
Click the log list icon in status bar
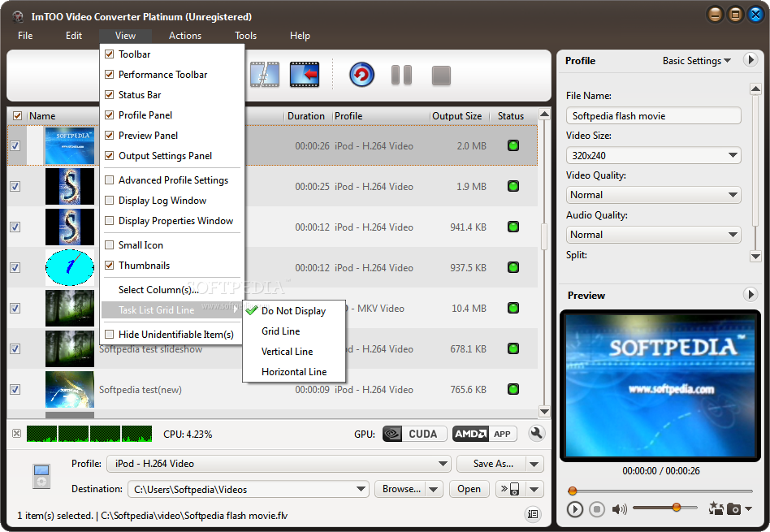point(533,514)
